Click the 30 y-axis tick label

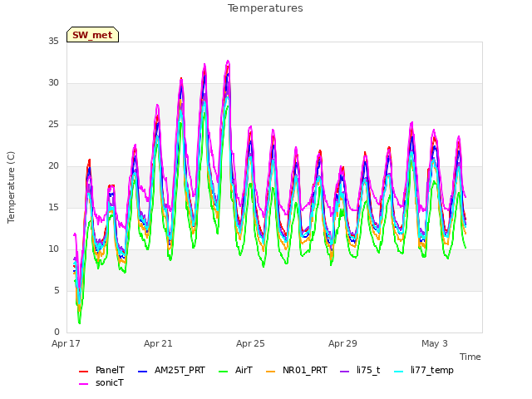point(53,83)
